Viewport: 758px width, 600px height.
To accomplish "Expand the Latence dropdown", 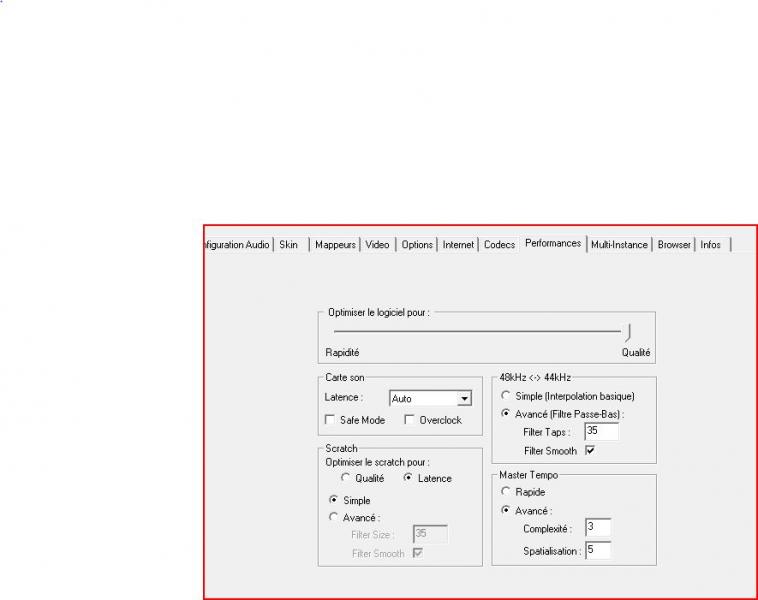I will coord(464,398).
